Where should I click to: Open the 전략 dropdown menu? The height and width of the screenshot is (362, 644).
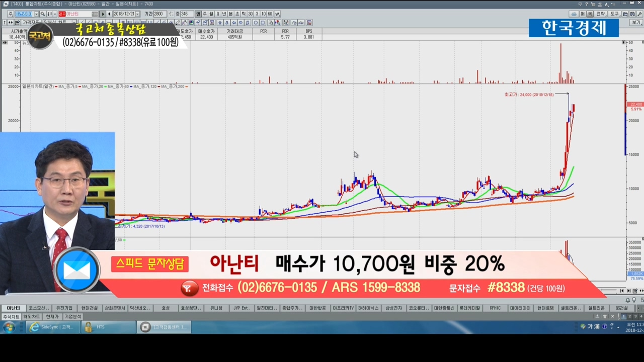click(601, 14)
